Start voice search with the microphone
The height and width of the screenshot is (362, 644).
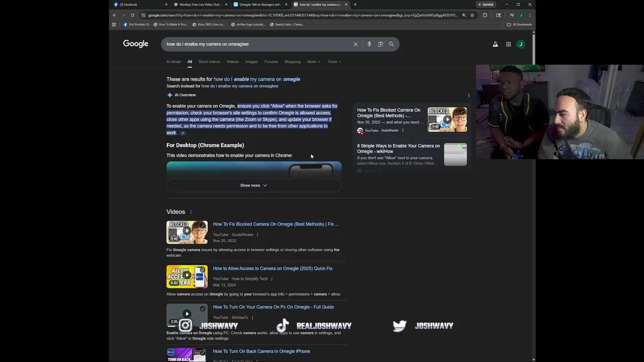(x=369, y=44)
